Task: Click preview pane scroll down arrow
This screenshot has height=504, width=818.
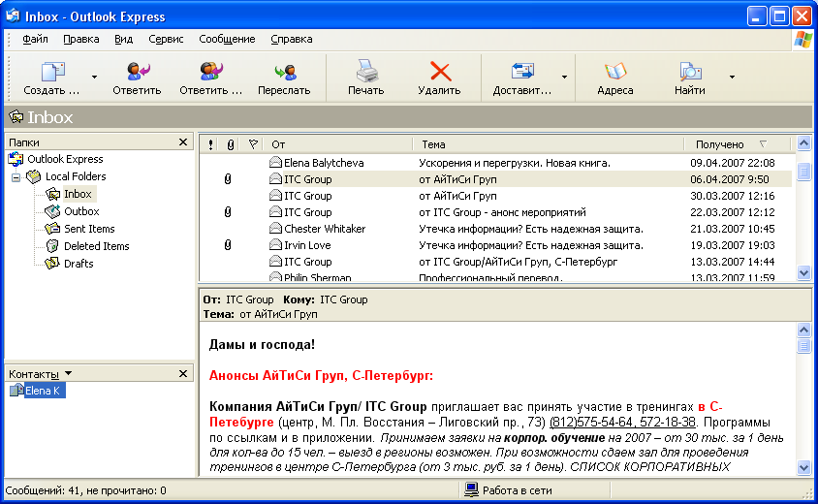Action: [x=803, y=468]
